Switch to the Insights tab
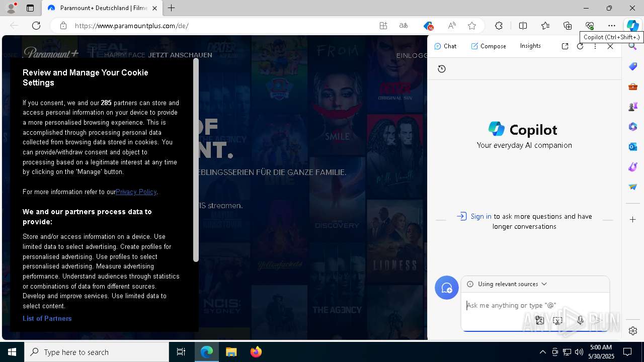 click(x=530, y=46)
